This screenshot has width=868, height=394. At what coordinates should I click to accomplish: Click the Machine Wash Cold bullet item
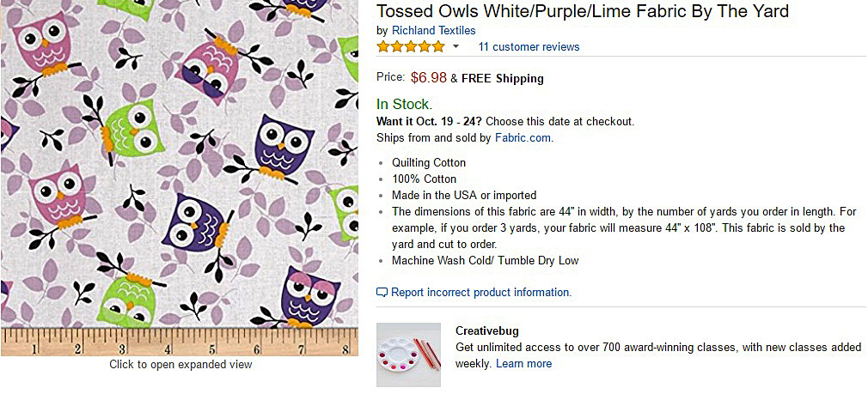485,260
